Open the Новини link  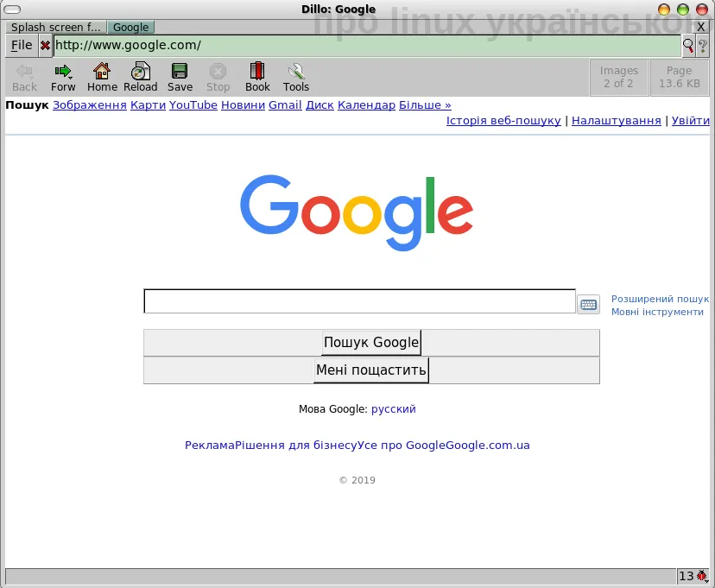point(243,105)
